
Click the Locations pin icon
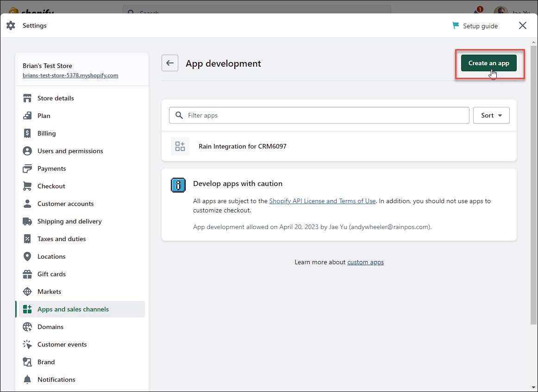[27, 256]
